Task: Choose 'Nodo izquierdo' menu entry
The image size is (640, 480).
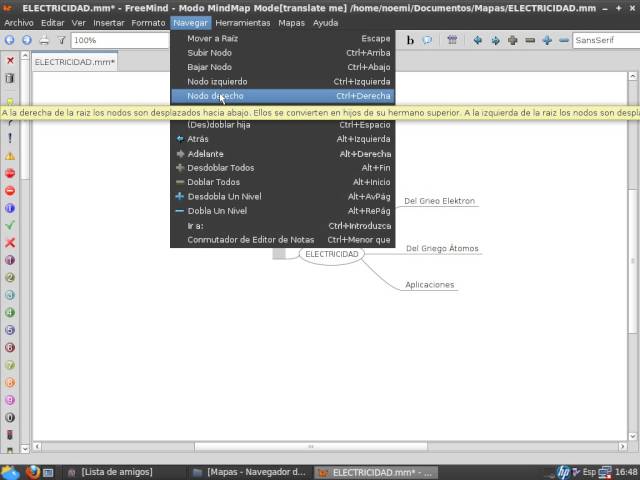Action: [282, 82]
